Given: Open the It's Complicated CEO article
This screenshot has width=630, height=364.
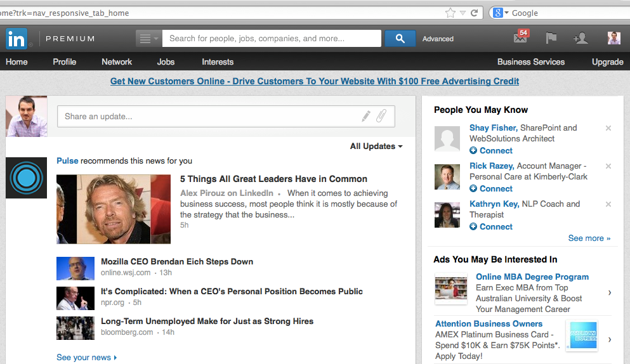Looking at the screenshot, I should tap(232, 291).
